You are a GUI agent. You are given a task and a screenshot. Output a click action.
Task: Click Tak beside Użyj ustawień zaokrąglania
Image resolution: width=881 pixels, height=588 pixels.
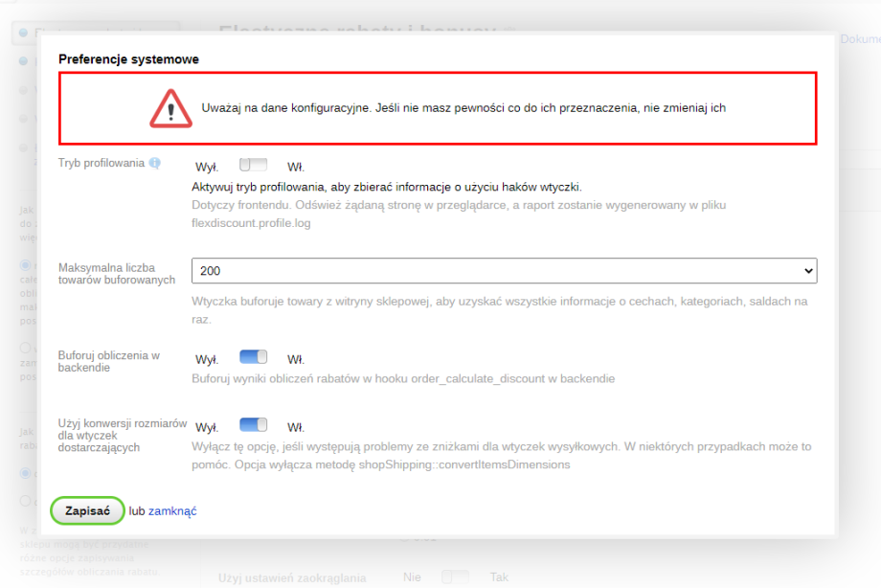coord(499,578)
